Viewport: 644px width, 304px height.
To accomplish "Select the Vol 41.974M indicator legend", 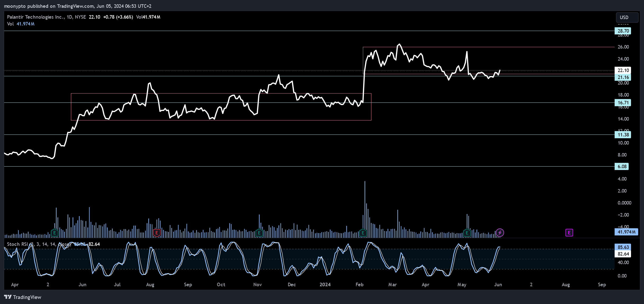I will [21, 24].
